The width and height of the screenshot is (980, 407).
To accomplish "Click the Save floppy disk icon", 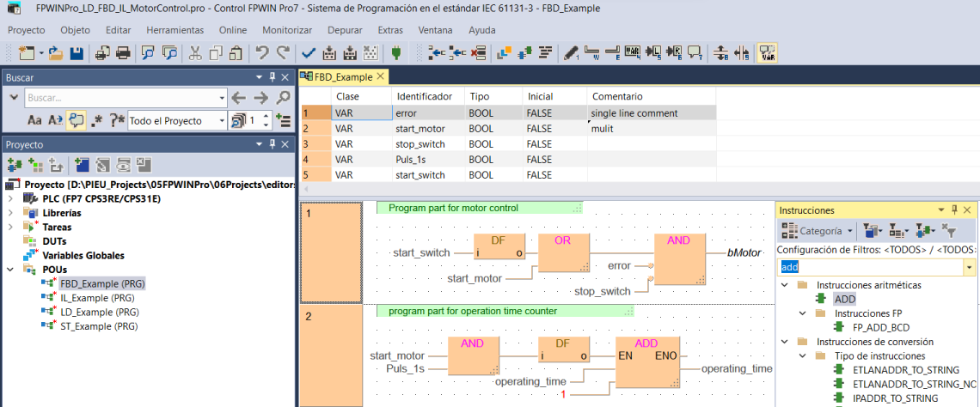I will click(77, 53).
